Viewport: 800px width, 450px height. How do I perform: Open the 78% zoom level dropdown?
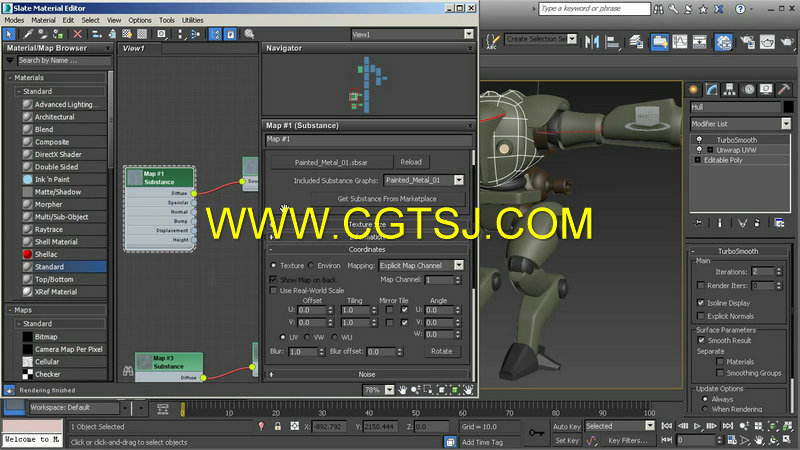click(389, 390)
